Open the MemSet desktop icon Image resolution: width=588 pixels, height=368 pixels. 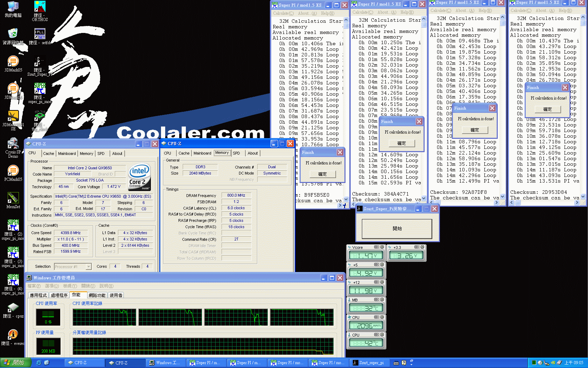click(13, 200)
